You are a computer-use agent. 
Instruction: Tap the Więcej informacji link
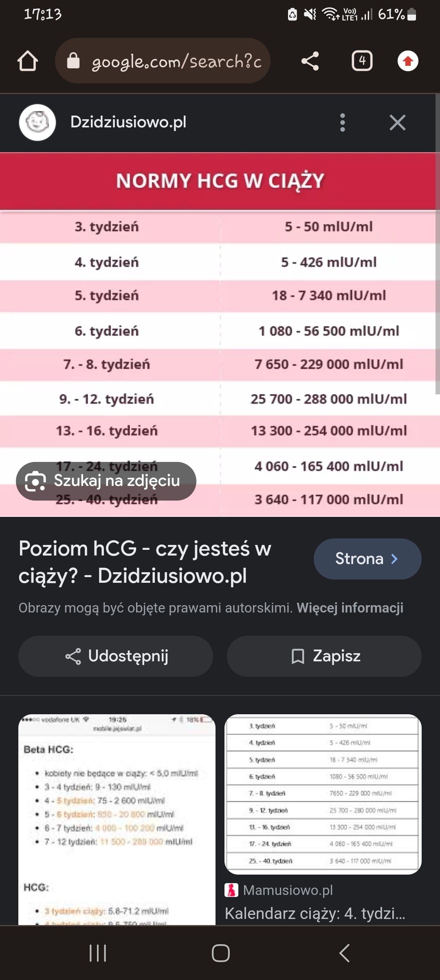[x=350, y=608]
